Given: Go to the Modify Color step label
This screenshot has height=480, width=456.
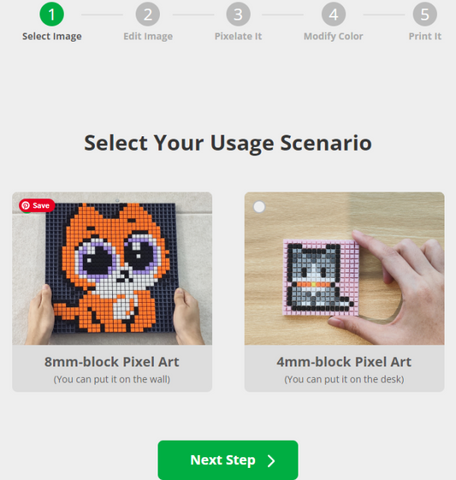Looking at the screenshot, I should tap(333, 36).
